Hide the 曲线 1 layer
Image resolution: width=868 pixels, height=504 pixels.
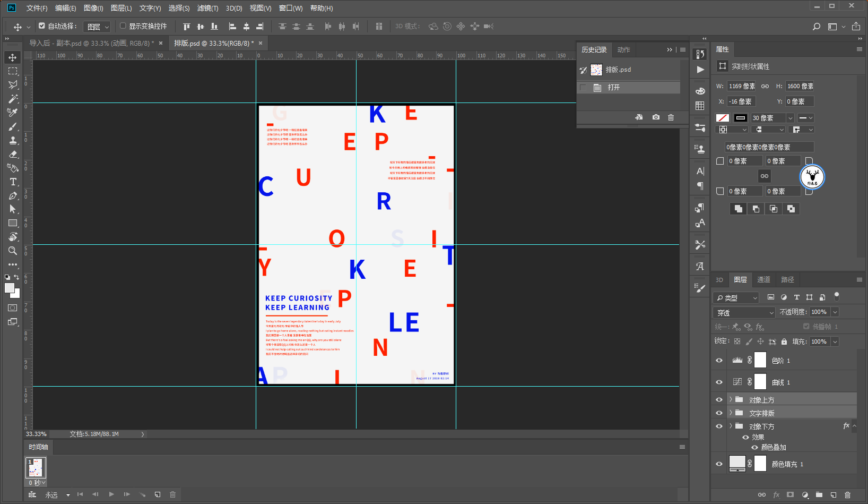pyautogui.click(x=719, y=382)
